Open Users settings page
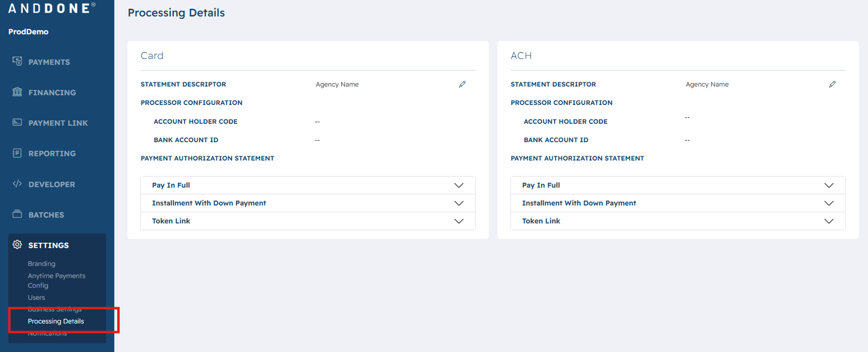Viewport: 868px width, 352px height. click(36, 298)
